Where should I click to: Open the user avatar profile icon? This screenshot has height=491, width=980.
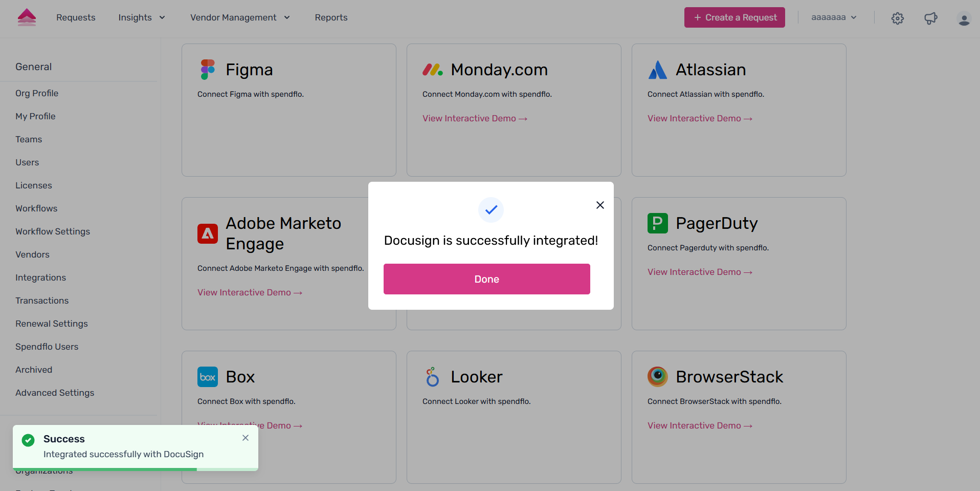point(964,19)
